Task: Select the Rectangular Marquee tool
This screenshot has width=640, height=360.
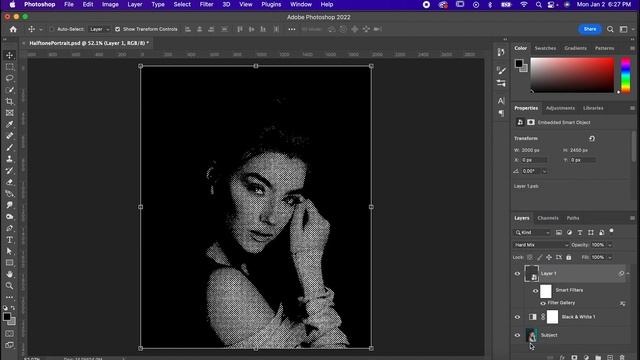Action: coord(10,67)
